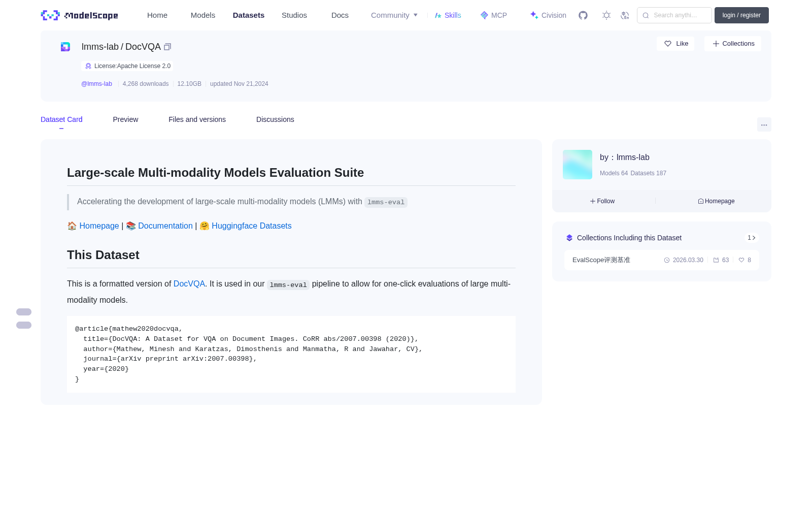Click the lmms-lab avatar thumbnail
This screenshot has width=812, height=508.
pyautogui.click(x=578, y=165)
